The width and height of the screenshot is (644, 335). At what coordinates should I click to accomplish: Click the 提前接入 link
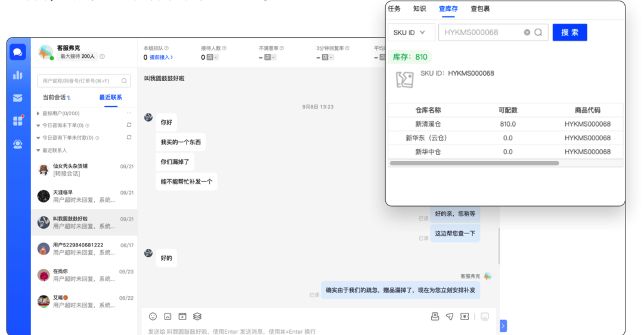point(161,57)
